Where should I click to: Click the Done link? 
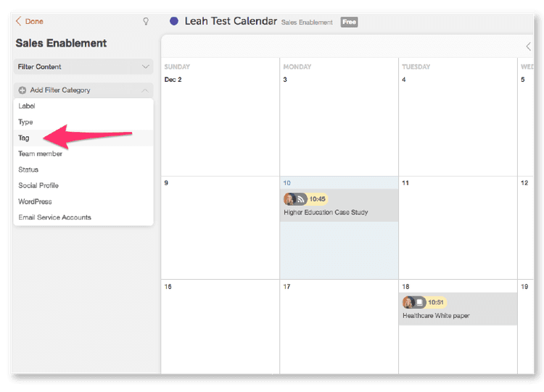[34, 22]
